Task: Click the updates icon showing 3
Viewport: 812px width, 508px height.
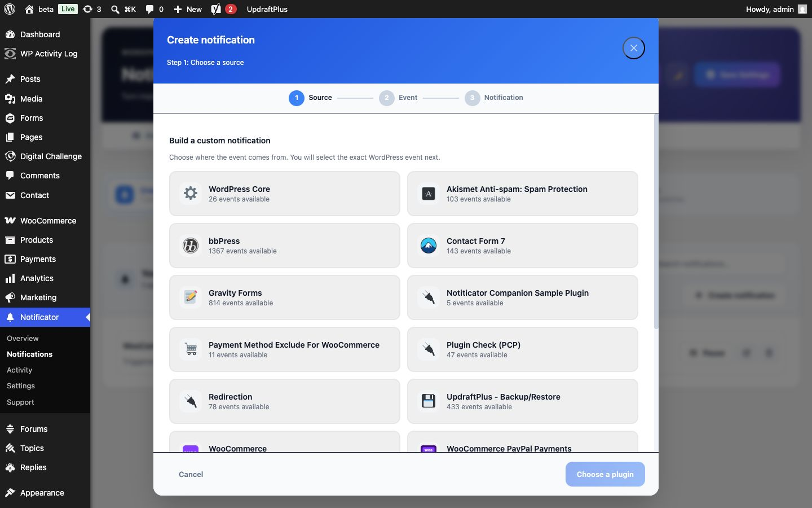Action: point(87,9)
